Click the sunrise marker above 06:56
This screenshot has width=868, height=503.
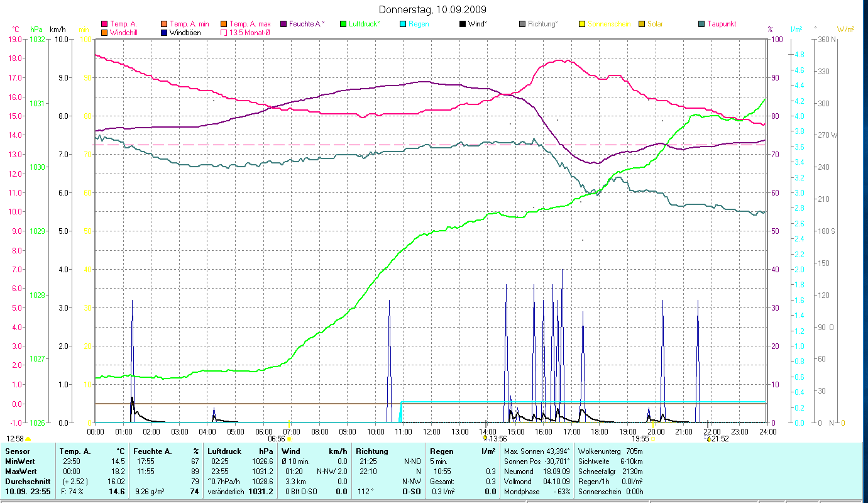pos(289,423)
